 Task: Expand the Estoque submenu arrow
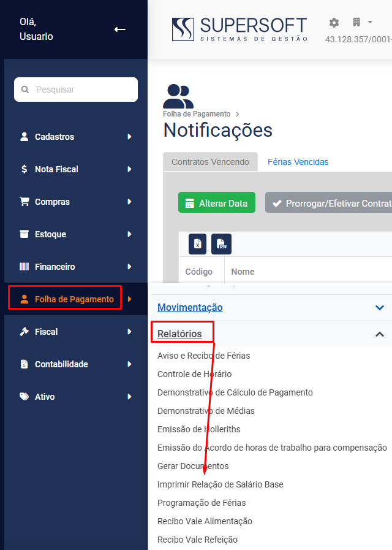tap(129, 234)
